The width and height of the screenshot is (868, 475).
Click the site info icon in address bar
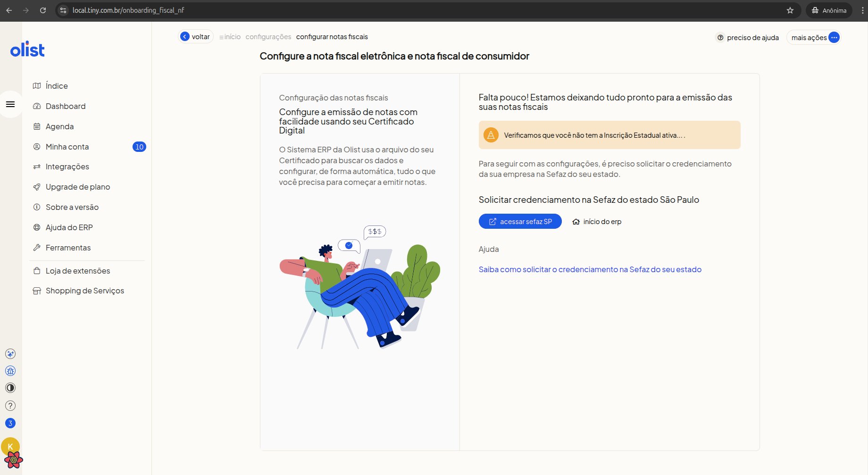click(x=63, y=10)
